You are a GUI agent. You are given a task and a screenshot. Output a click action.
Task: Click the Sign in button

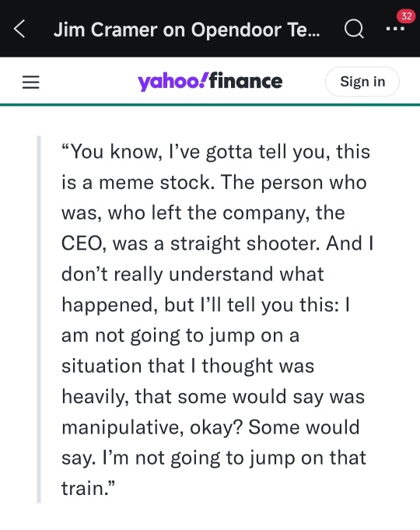(362, 82)
